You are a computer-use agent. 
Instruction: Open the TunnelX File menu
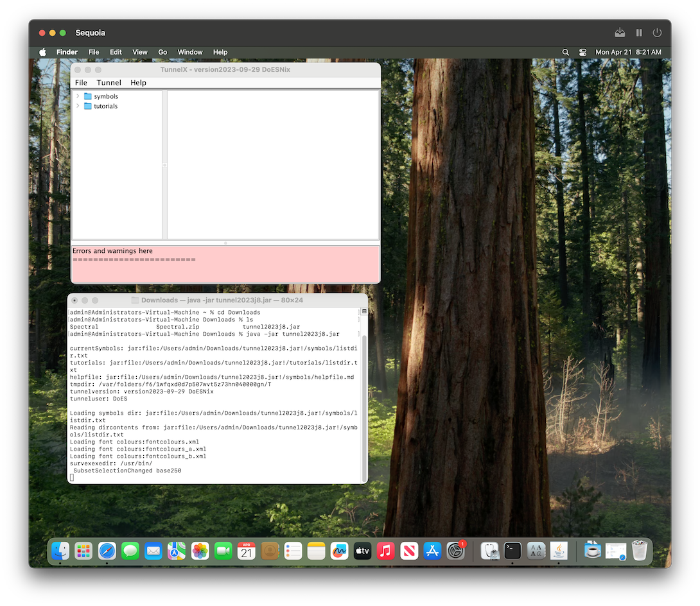pyautogui.click(x=81, y=82)
